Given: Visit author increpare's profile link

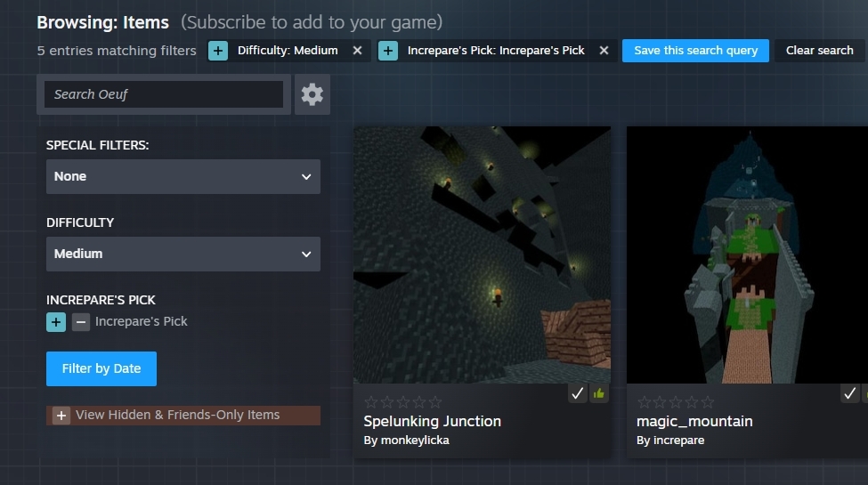Looking at the screenshot, I should click(678, 441).
